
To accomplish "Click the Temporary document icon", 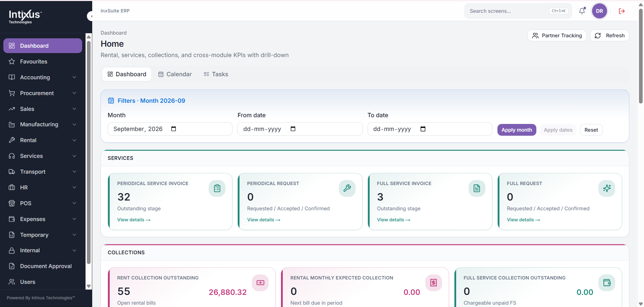I will click(x=12, y=235).
